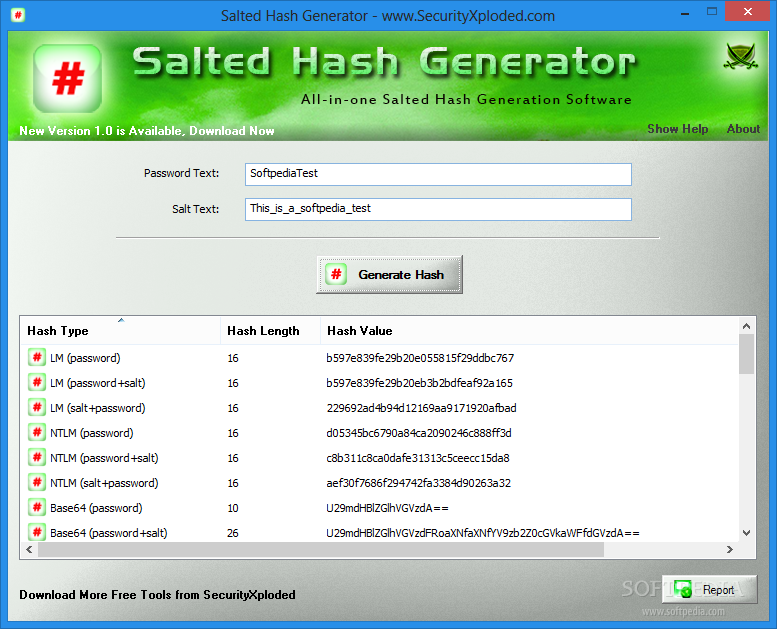Click hash value U29mdHBlZGlhVGVzdA==
The width and height of the screenshot is (777, 630).
click(387, 508)
